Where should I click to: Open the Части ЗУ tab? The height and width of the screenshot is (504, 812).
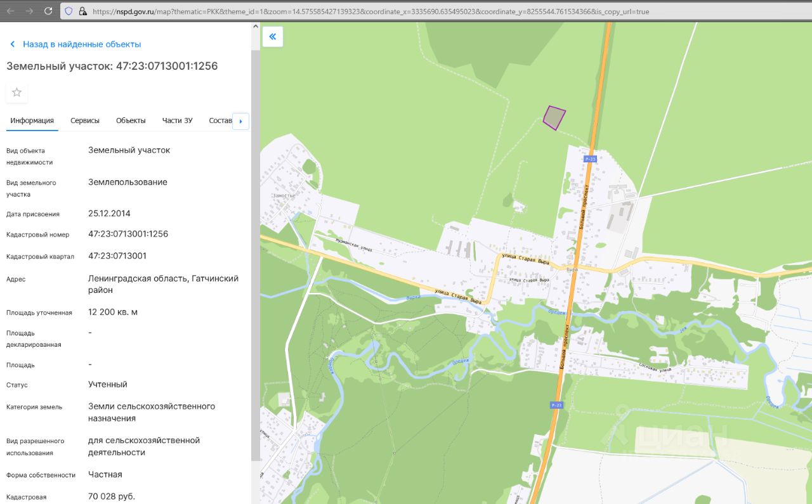click(x=177, y=120)
